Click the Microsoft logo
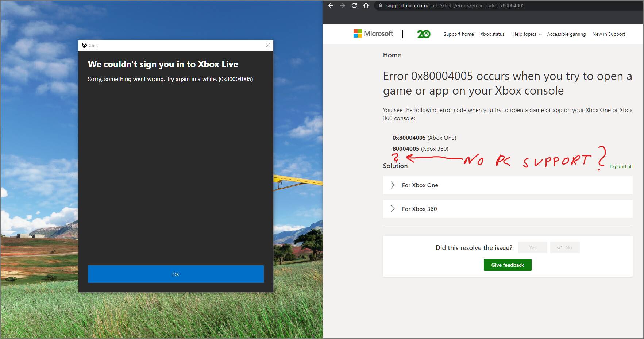The height and width of the screenshot is (339, 644). pos(373,34)
